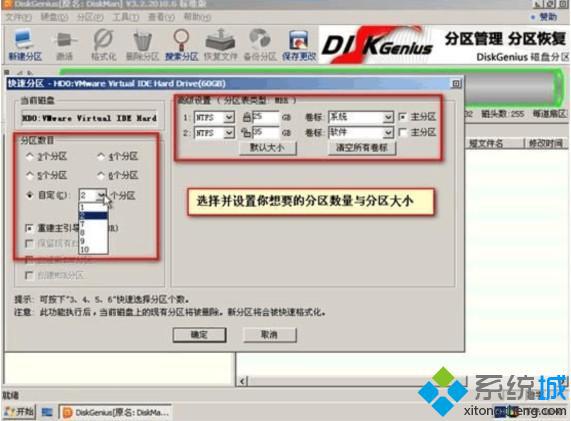Click the 保存更改 (save changes) toolbar icon
The image size is (571, 421).
(x=299, y=46)
